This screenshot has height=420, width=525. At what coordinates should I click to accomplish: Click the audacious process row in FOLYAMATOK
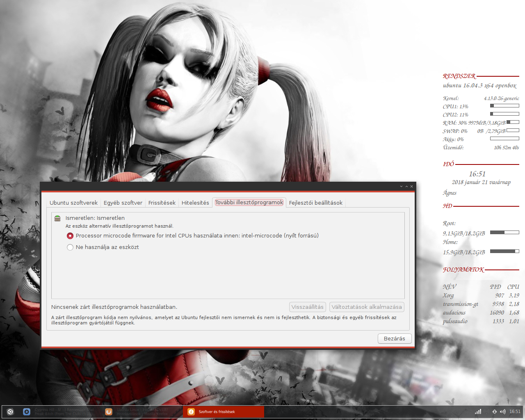pyautogui.click(x=481, y=313)
